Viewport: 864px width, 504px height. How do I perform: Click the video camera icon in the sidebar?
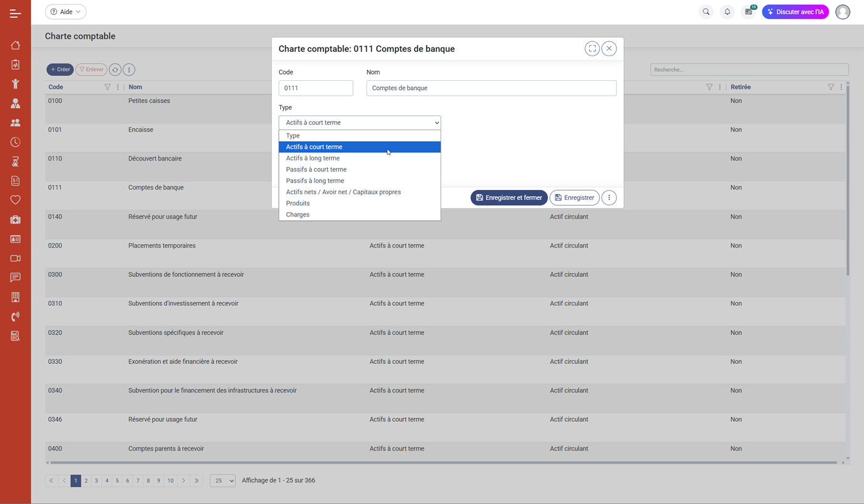tap(15, 258)
